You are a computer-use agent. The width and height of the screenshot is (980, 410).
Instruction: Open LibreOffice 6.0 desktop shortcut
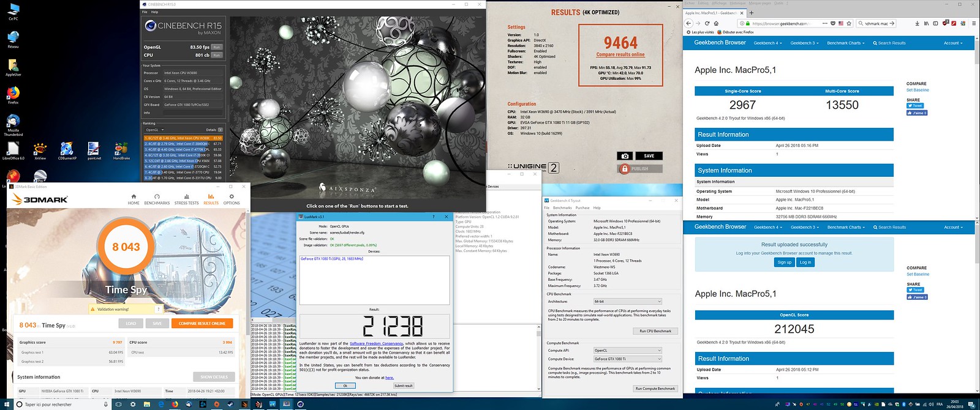click(x=13, y=151)
